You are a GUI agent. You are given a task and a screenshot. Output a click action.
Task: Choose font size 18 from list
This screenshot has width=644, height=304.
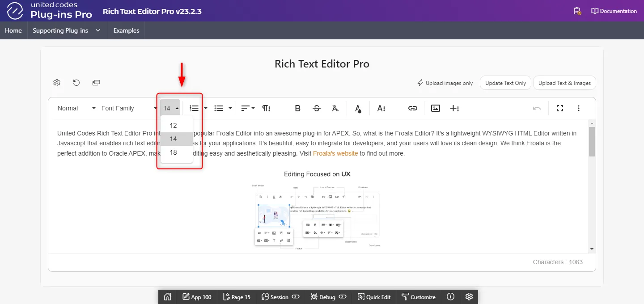(174, 152)
